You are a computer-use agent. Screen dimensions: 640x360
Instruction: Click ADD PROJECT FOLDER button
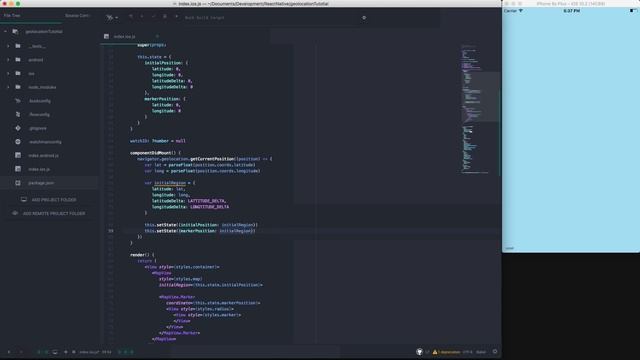(49, 200)
